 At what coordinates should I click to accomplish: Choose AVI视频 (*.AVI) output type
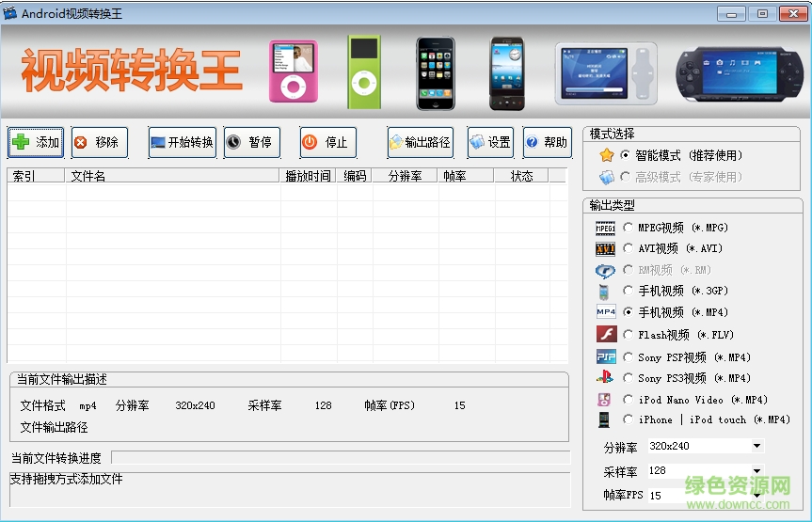click(x=629, y=248)
